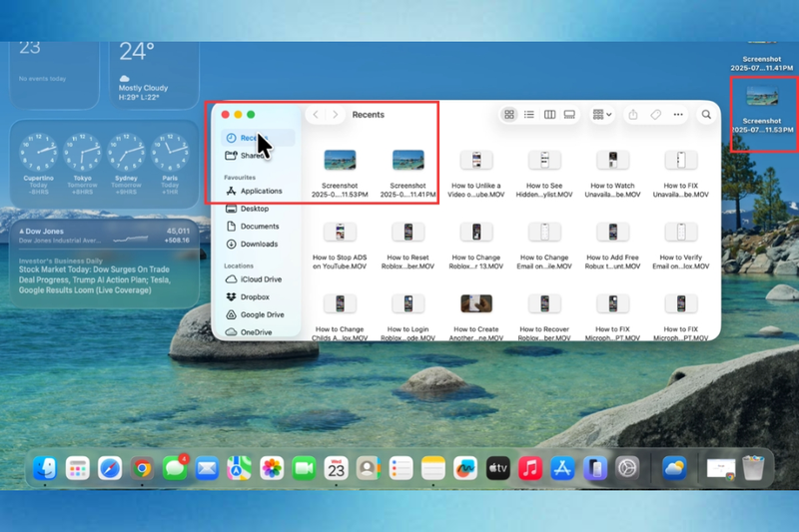This screenshot has height=532, width=799.
Task: Select Screenshot 11.53 PM file in Finder window
Action: tap(340, 173)
